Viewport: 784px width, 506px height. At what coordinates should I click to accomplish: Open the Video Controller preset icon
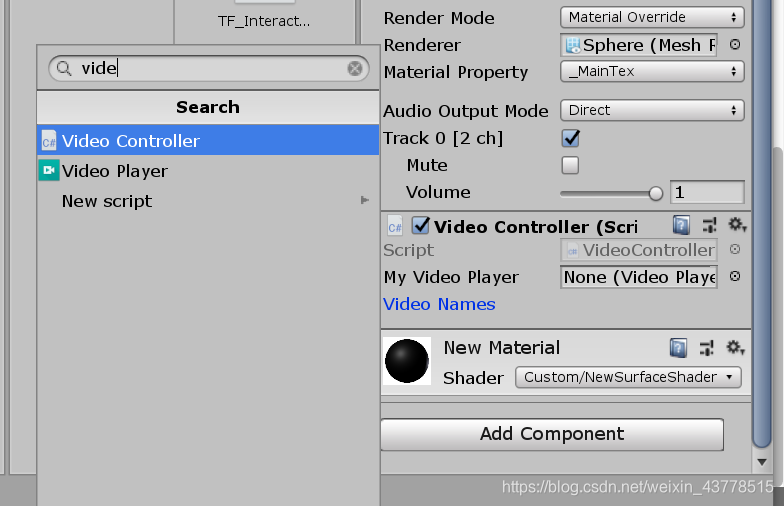[709, 226]
